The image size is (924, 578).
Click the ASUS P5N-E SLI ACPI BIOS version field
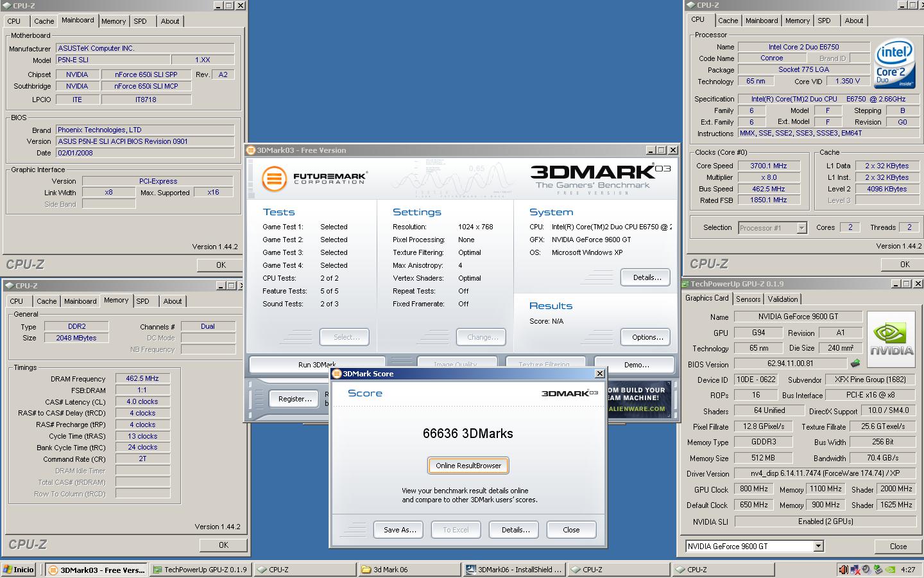[x=145, y=141]
